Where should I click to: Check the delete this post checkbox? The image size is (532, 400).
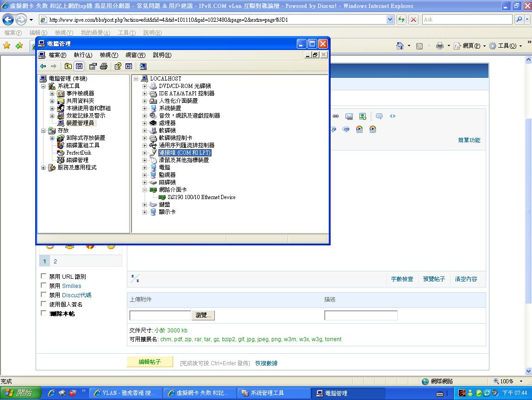pos(44,313)
